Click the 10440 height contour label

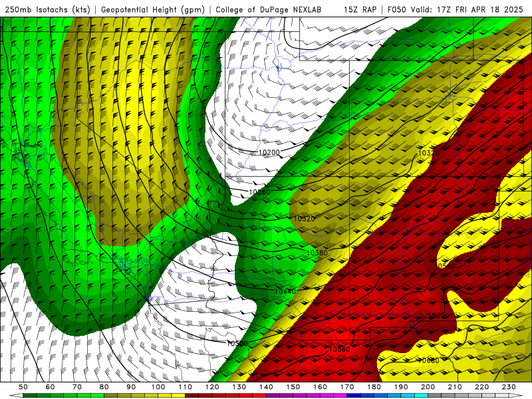click(285, 291)
